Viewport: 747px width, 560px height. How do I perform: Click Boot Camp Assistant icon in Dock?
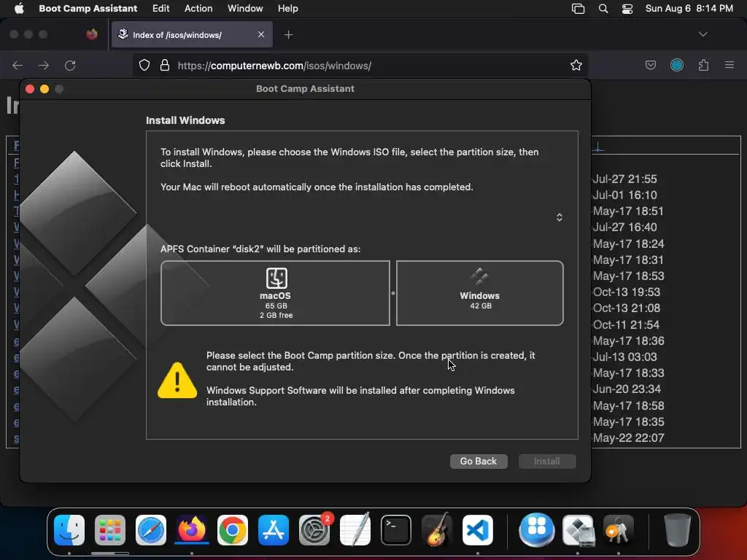pos(578,530)
